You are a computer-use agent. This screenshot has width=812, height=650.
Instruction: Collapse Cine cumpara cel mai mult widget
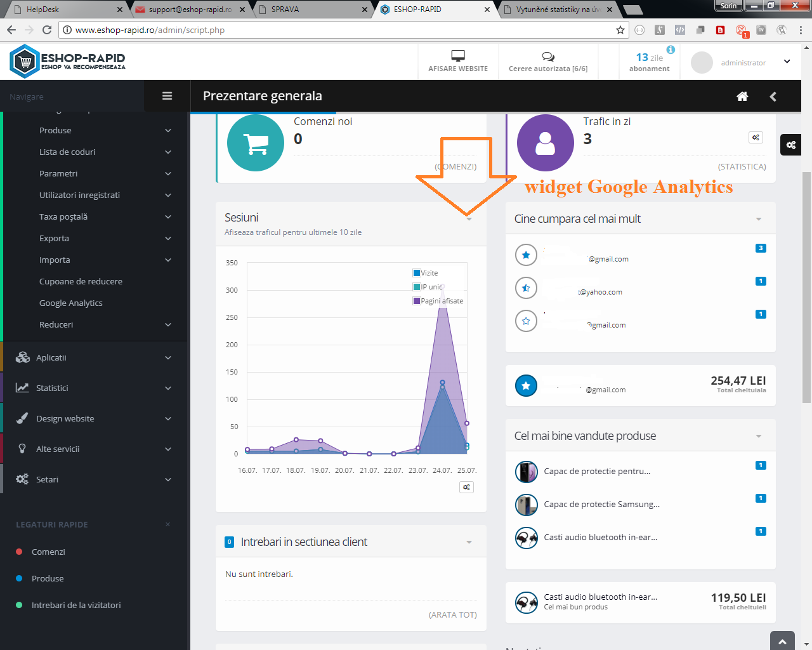[x=759, y=219]
